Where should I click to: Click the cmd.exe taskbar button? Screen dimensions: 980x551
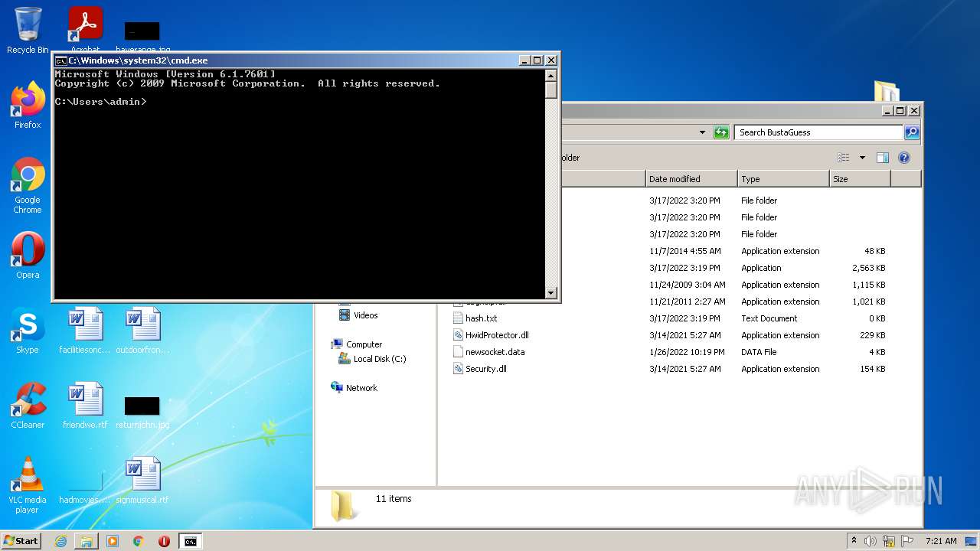click(190, 541)
